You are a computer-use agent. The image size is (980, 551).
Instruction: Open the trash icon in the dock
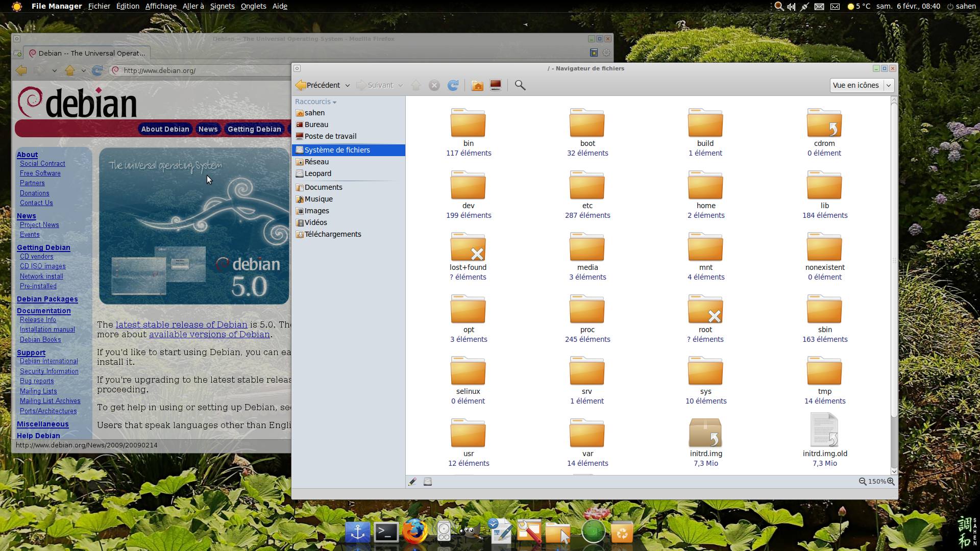point(622,532)
